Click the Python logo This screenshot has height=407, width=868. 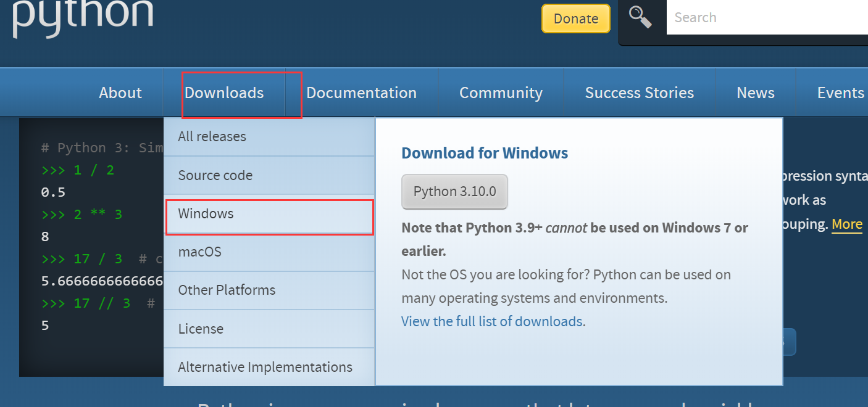[83, 16]
